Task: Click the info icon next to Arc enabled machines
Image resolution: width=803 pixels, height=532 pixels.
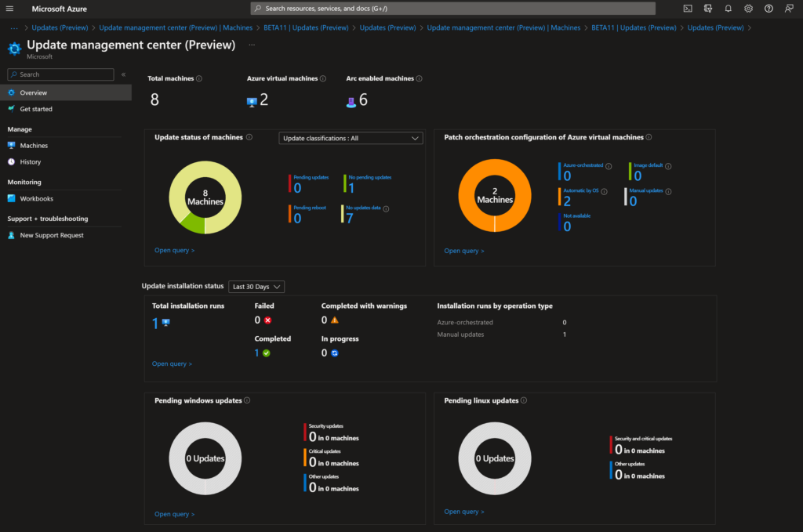Action: (420, 79)
